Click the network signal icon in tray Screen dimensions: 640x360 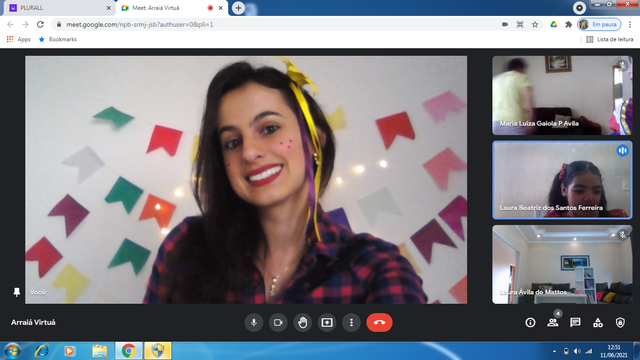[x=588, y=351]
